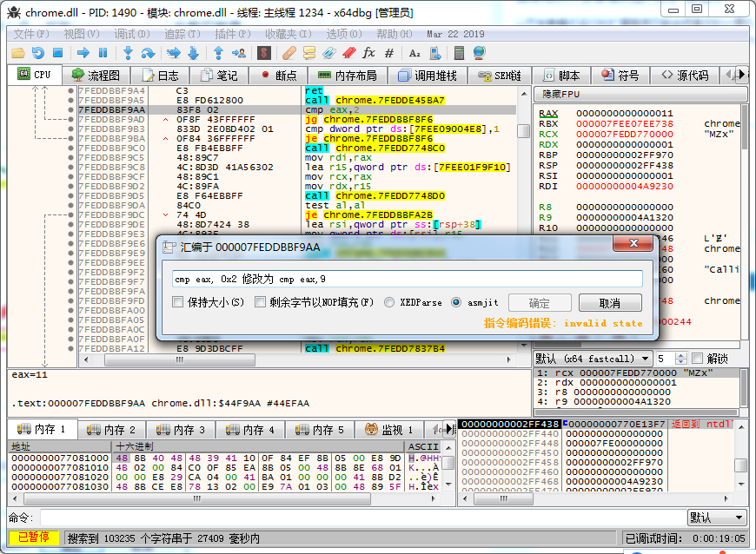The image size is (756, 554).
Task: Click the Execute Till Return icon
Action: pos(218,53)
